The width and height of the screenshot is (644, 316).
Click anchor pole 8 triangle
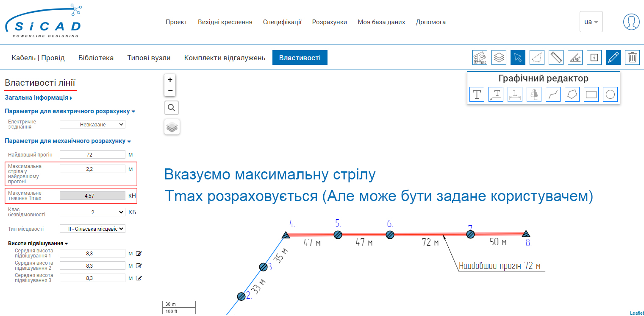coord(526,234)
